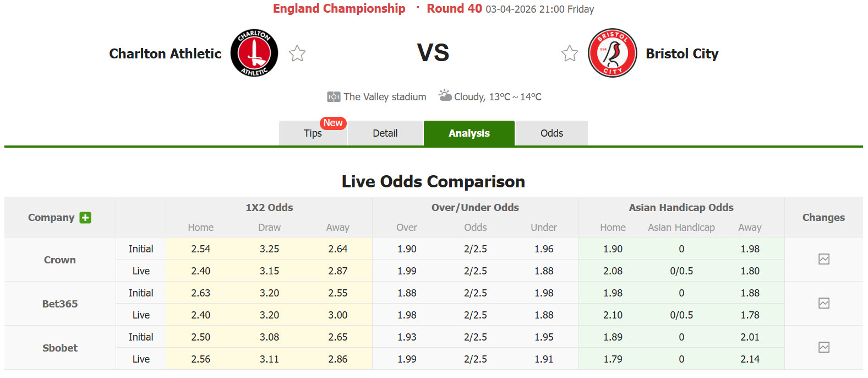
Task: Open the Sbobet odds changes chart icon
Action: (823, 347)
